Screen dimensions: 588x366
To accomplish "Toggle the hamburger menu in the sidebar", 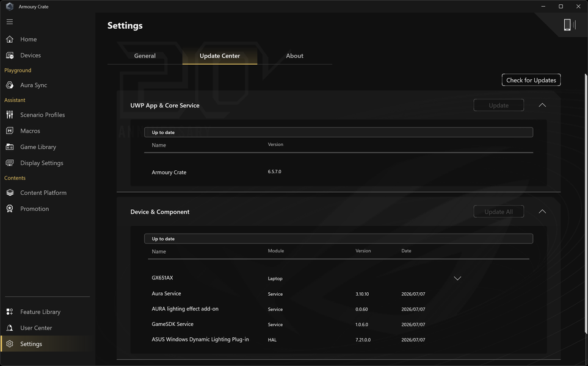I will point(10,22).
